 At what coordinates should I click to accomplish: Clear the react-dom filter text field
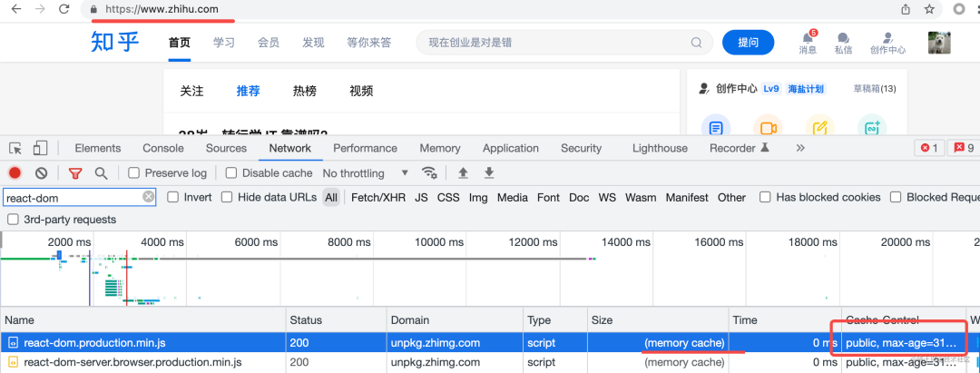click(x=148, y=197)
